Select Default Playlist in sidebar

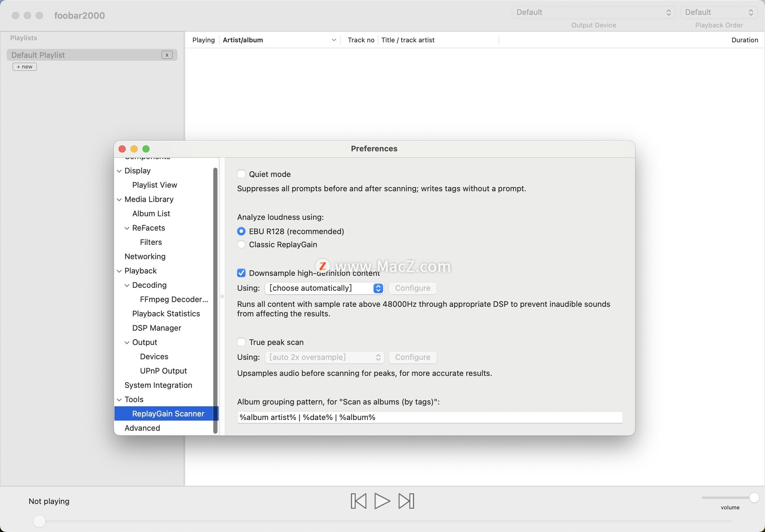tap(92, 55)
